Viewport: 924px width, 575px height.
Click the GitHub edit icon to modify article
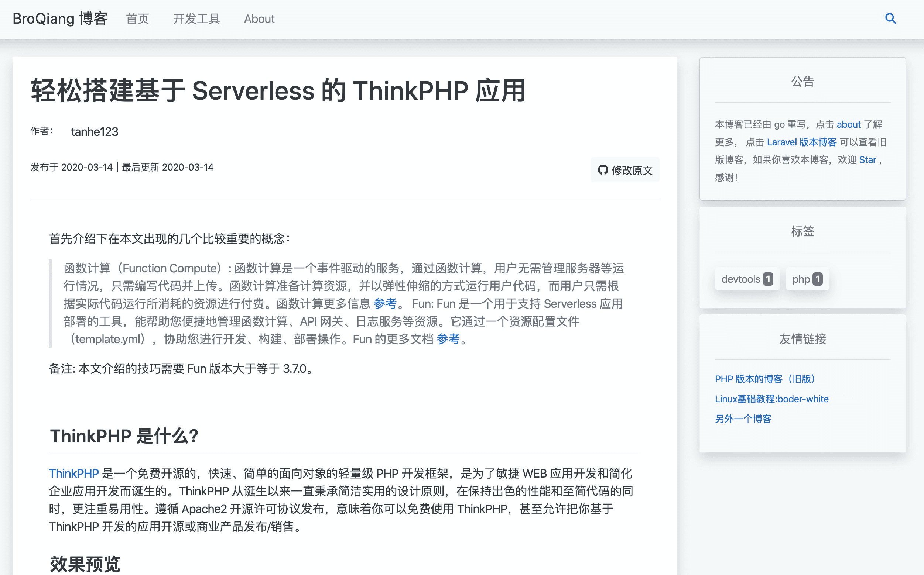(602, 170)
